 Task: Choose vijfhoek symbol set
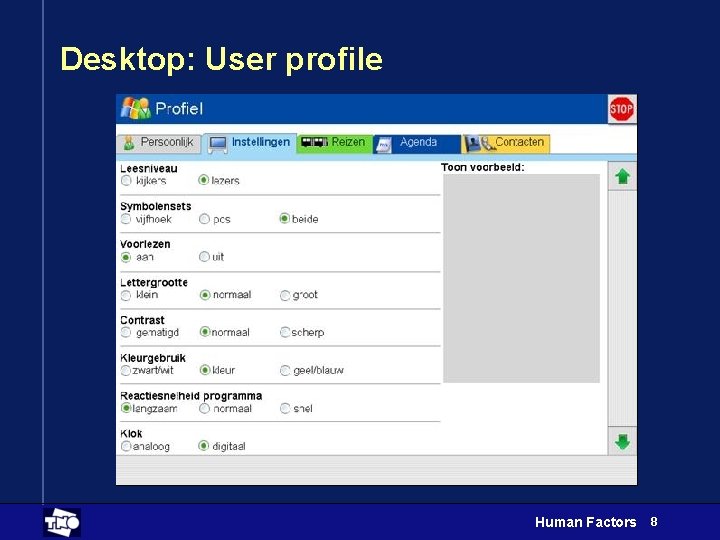click(x=126, y=219)
